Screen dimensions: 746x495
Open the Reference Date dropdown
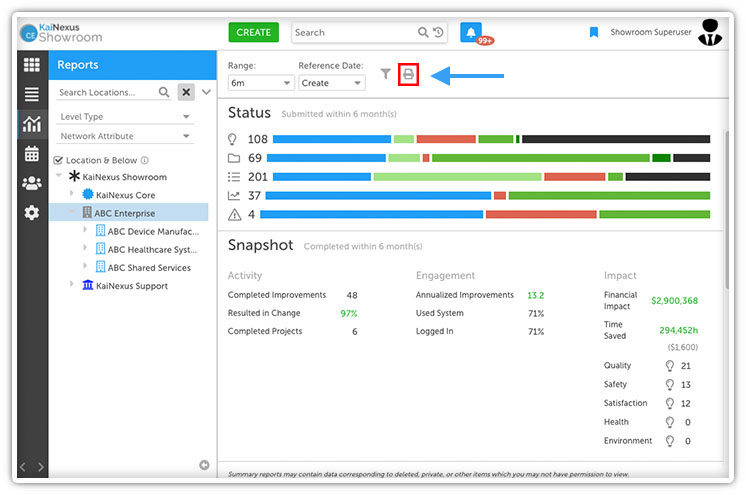click(x=332, y=83)
